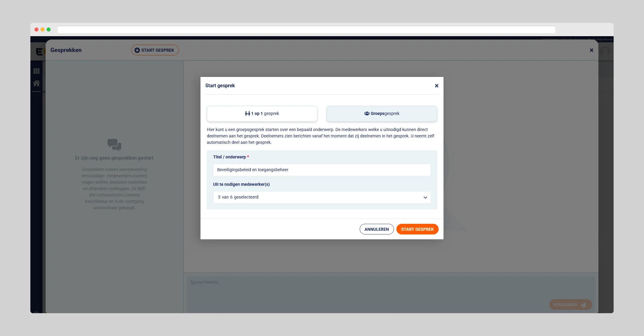The image size is (644, 336).
Task: Click the red close window button
Action: pos(36,29)
